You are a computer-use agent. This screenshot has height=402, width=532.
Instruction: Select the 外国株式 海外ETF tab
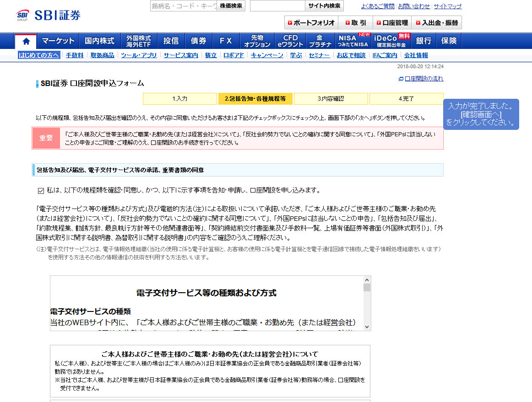(x=138, y=41)
